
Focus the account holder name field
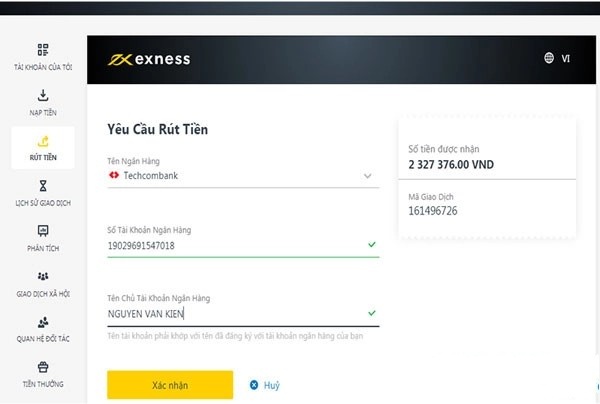click(243, 314)
